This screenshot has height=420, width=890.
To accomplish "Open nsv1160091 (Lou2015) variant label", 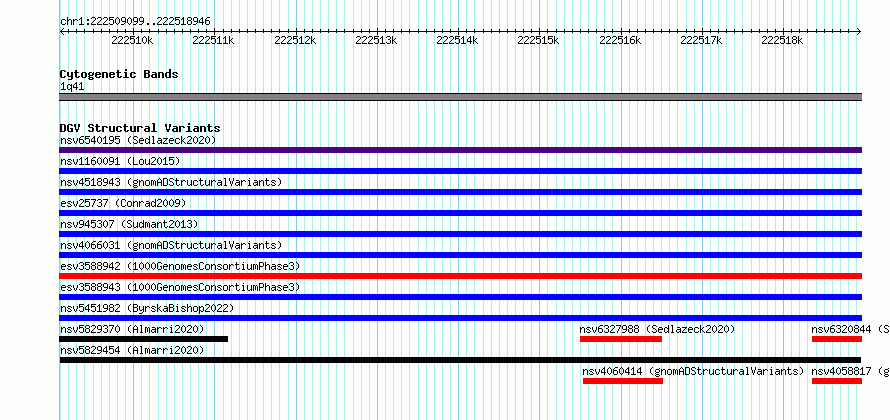I will pyautogui.click(x=120, y=161).
